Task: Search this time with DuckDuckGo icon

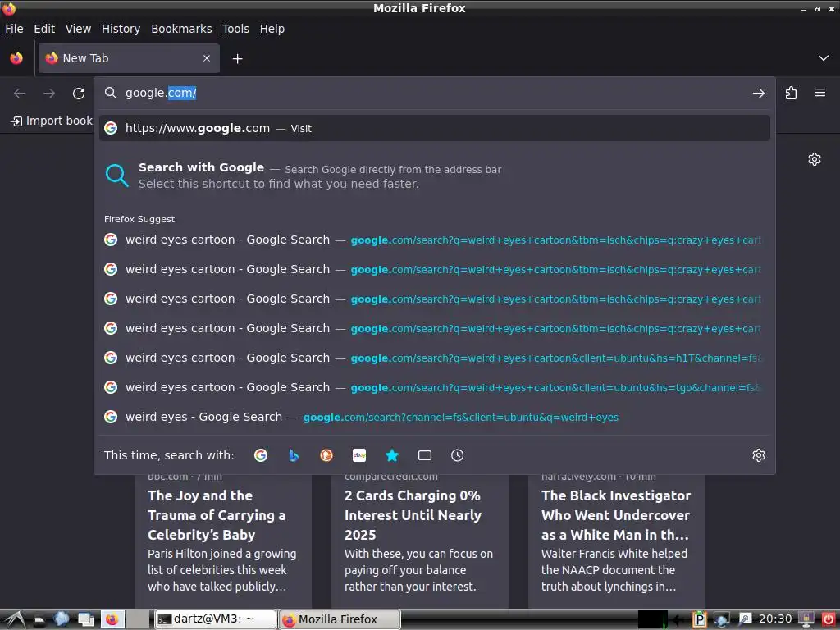Action: tap(326, 455)
